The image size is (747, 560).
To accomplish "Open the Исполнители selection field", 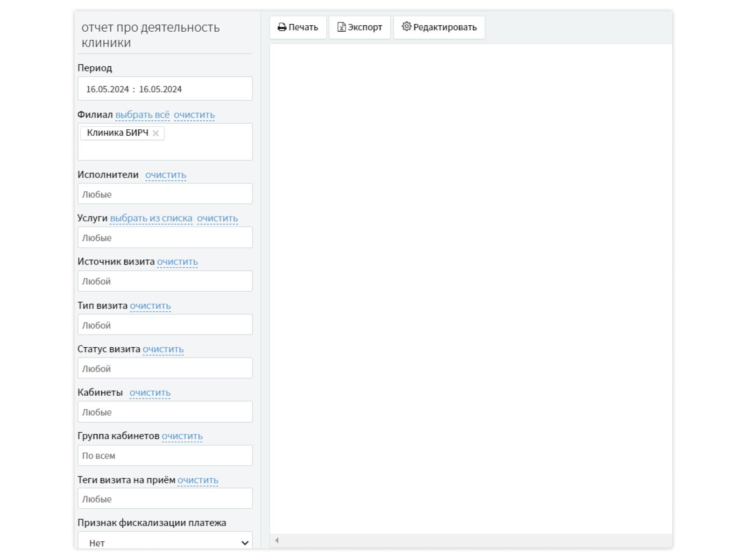I will coord(165,194).
